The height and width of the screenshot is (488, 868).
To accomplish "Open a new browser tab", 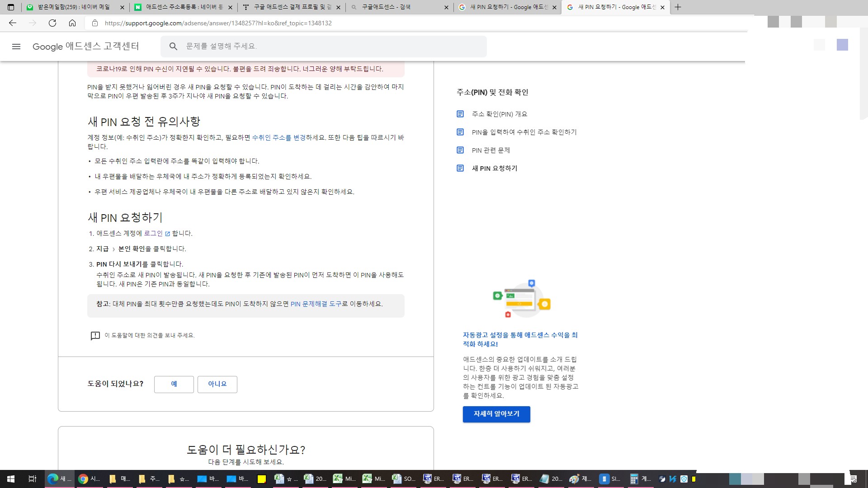I will [x=678, y=7].
